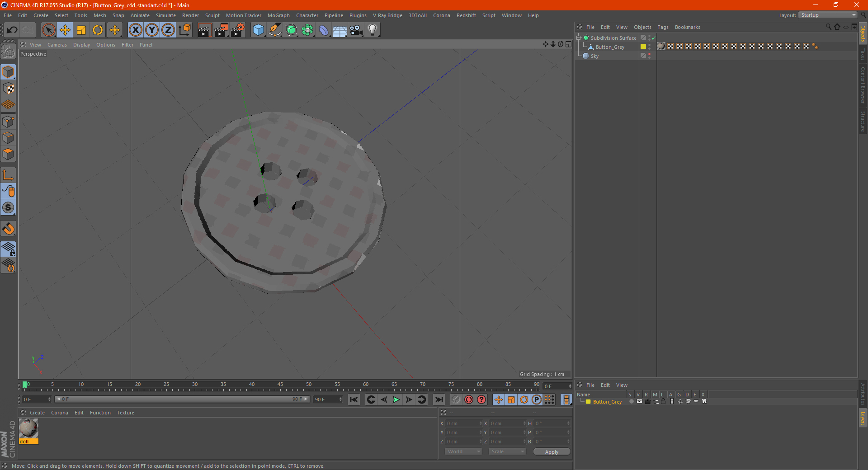Open the deformer (Bend) icon
The width and height of the screenshot is (868, 470).
[x=324, y=30]
